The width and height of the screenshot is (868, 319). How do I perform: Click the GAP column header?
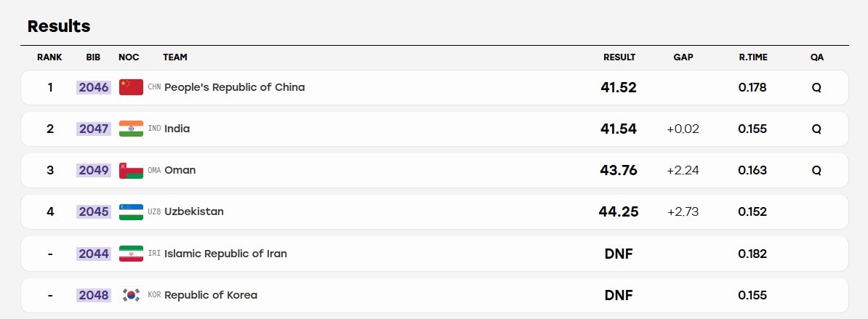(x=683, y=57)
